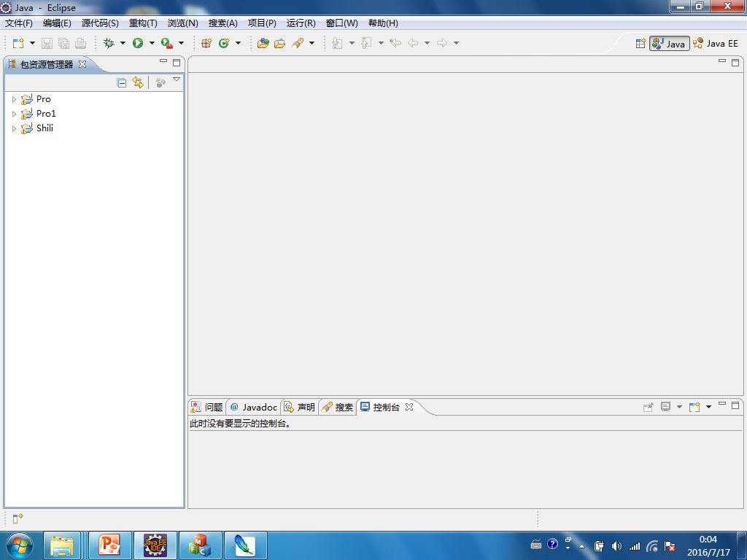Viewport: 747px width, 560px height.
Task: Click the Open Console icon
Action: (x=694, y=407)
